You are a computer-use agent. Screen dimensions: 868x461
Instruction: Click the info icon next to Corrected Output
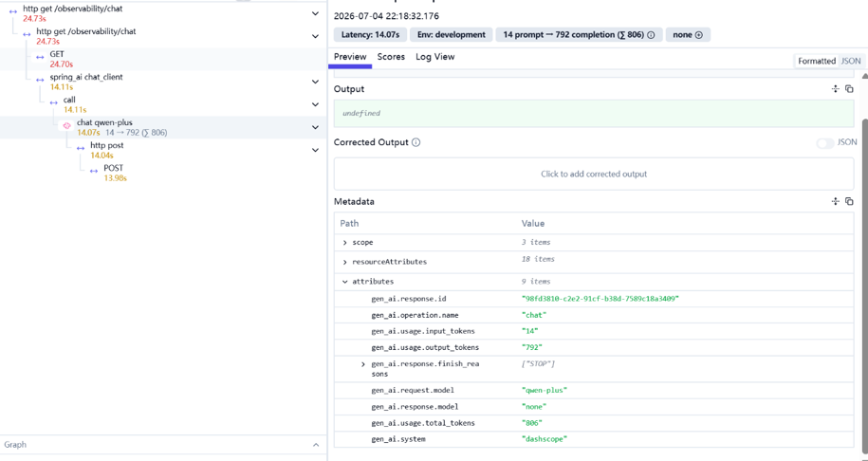click(x=416, y=142)
